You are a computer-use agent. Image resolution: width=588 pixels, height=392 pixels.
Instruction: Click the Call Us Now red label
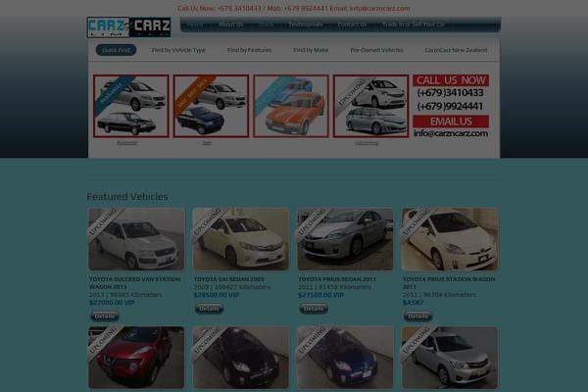click(451, 80)
